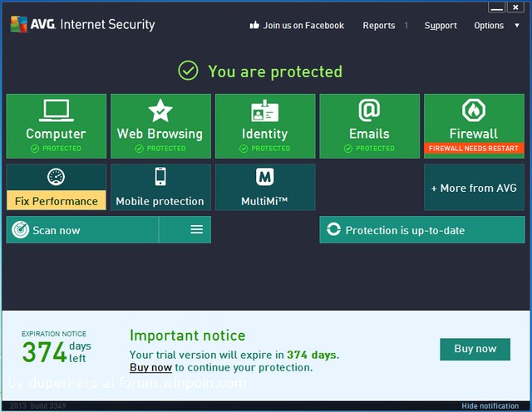532x412 pixels.
Task: Click the Facebook thumbs-up icon
Action: coord(254,25)
